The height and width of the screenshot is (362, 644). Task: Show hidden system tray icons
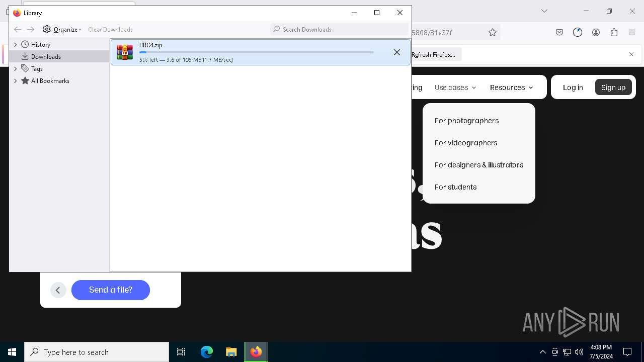click(542, 352)
